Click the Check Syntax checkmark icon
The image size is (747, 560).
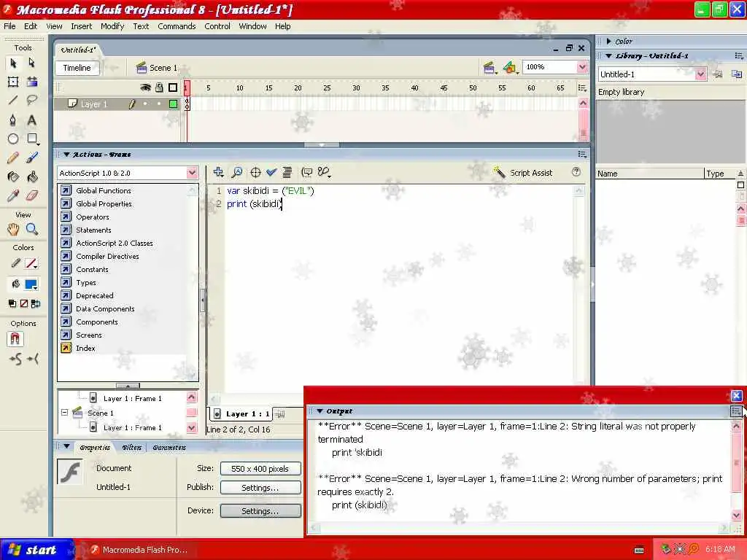point(271,172)
